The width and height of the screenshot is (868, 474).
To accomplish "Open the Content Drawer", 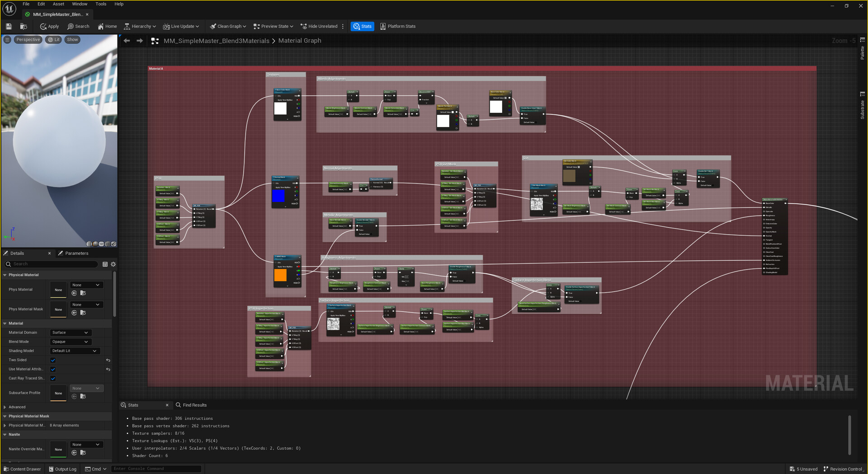I will pos(22,469).
